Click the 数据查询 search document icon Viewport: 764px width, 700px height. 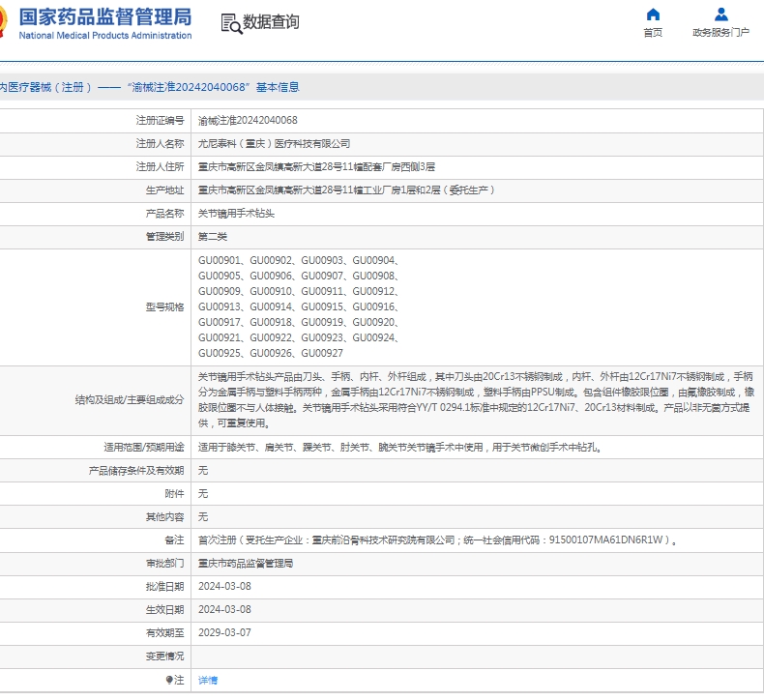pyautogui.click(x=231, y=23)
